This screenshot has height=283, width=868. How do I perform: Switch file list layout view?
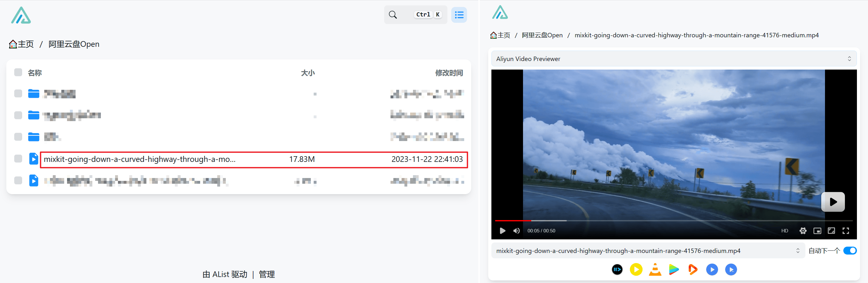tap(459, 15)
